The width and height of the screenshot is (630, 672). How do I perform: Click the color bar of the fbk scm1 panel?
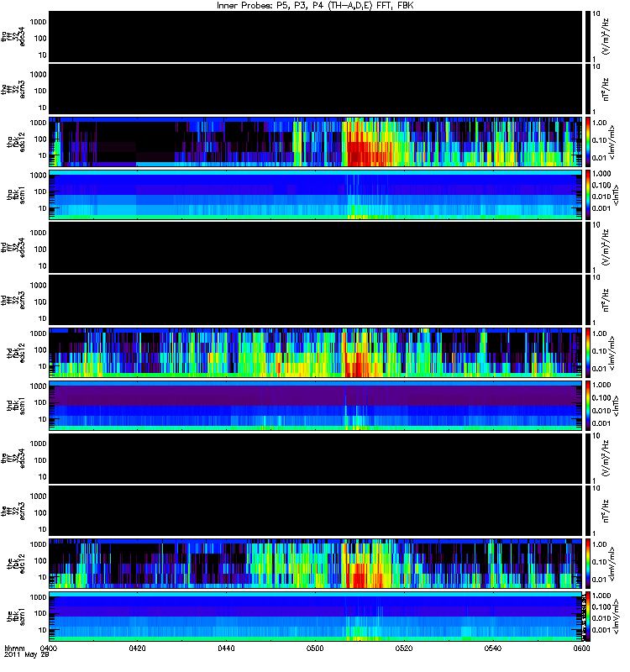tap(587, 616)
